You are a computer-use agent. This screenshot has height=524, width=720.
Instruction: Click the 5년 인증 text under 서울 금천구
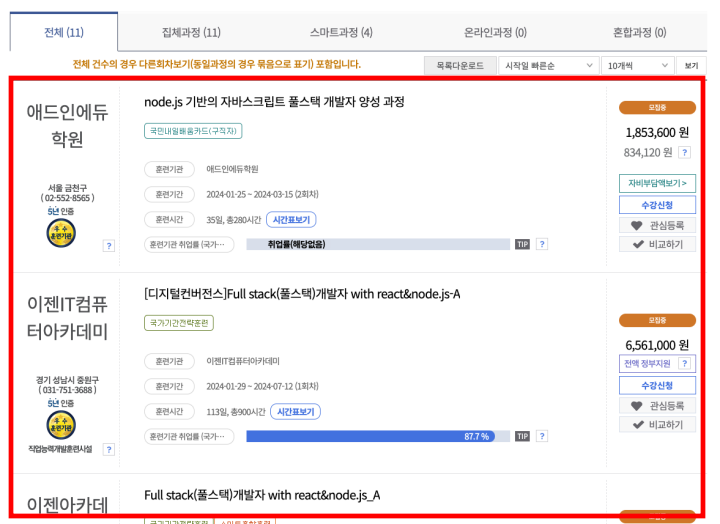61,211
